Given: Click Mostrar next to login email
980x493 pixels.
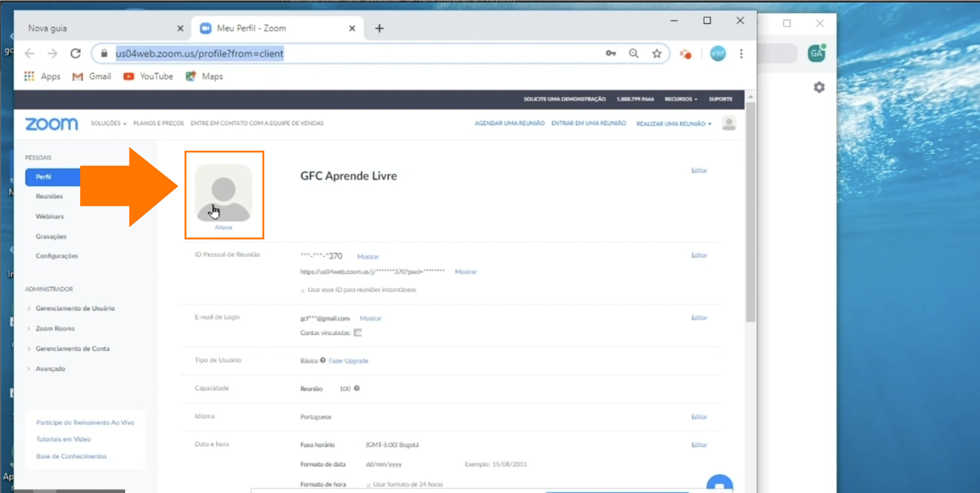Looking at the screenshot, I should click(x=370, y=319).
